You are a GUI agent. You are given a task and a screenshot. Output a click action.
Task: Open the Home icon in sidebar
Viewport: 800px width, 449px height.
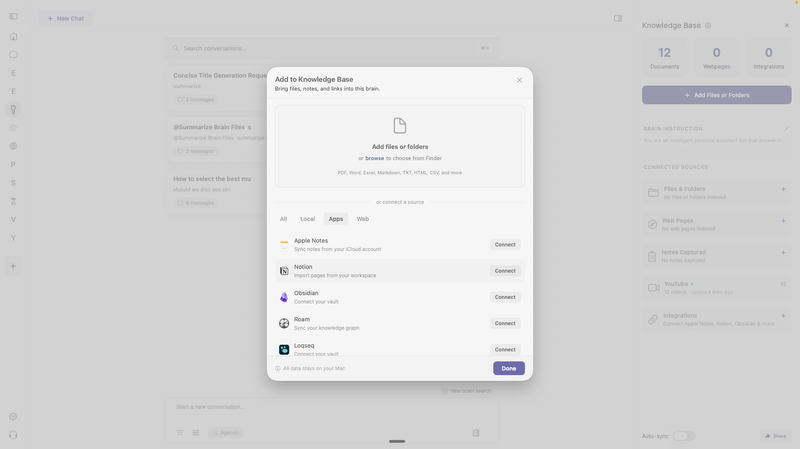pos(13,36)
